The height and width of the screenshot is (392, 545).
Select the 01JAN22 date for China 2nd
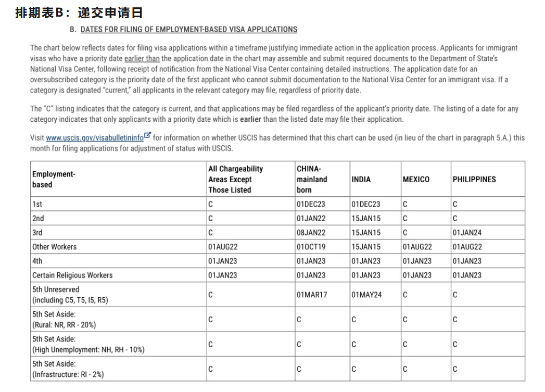pos(311,219)
